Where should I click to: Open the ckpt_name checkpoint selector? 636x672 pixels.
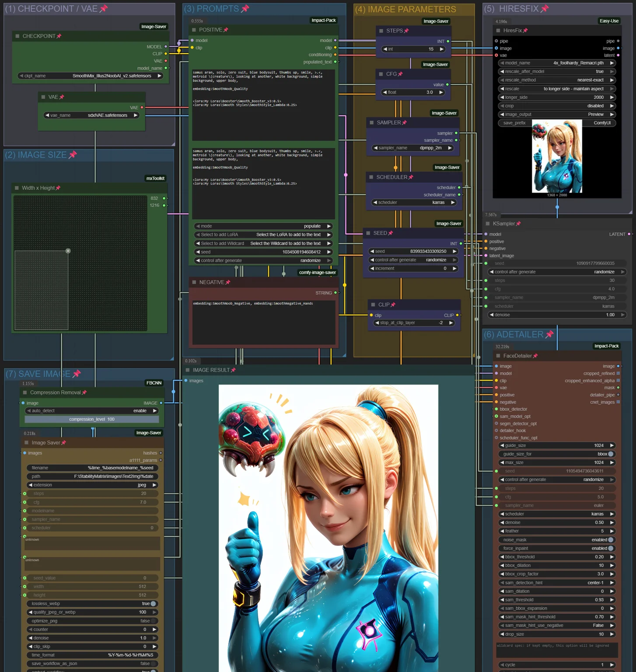click(x=91, y=76)
